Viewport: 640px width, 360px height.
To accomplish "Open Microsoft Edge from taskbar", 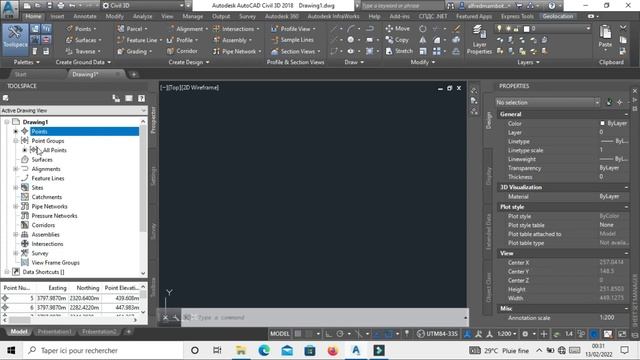I will [264, 350].
